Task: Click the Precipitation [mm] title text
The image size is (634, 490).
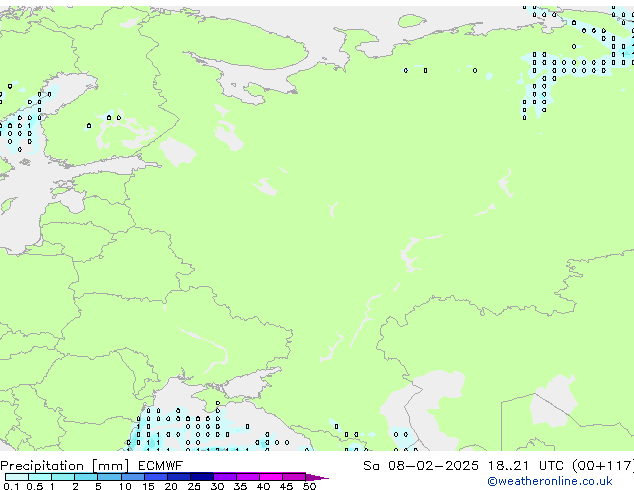Action: pos(65,466)
